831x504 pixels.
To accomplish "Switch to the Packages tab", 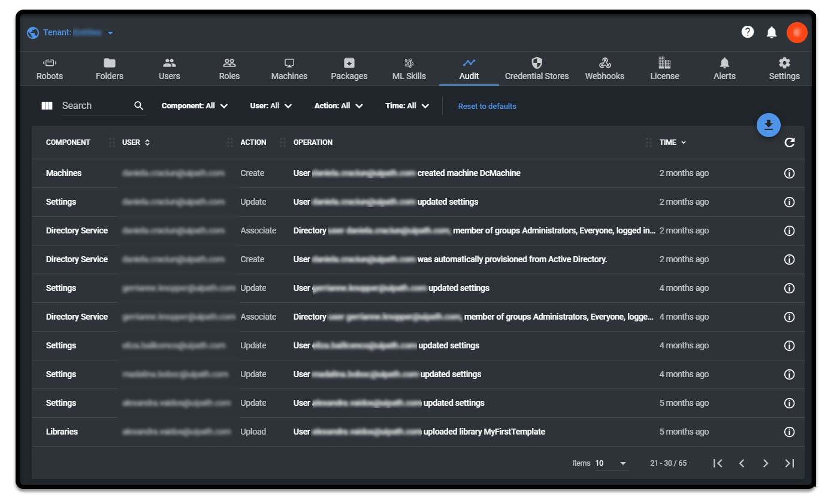I will pos(349,68).
